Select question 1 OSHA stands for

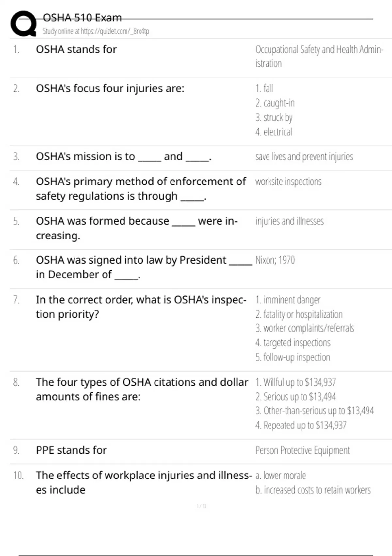(76, 49)
